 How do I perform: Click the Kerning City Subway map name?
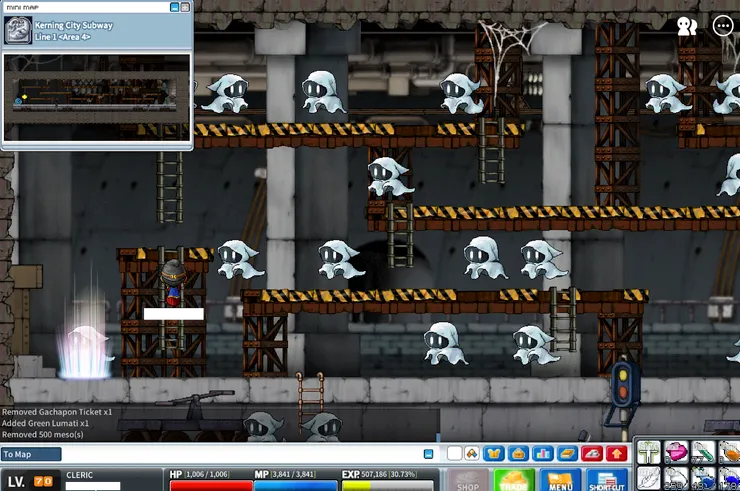click(74, 25)
